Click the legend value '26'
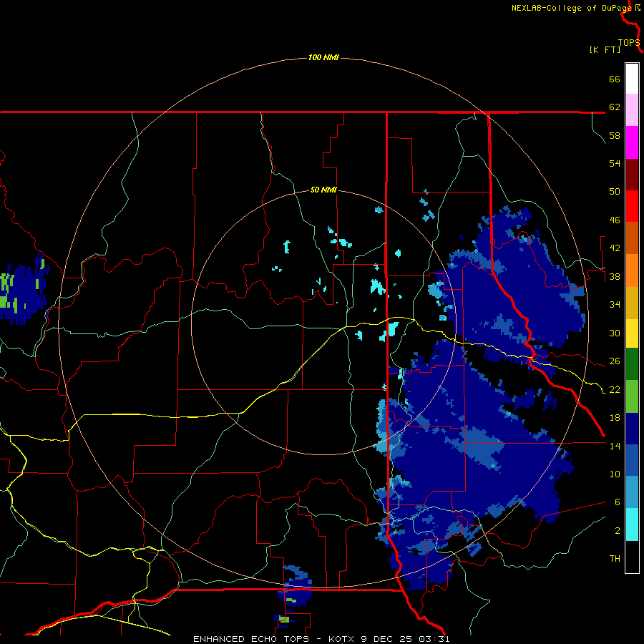Image resolution: width=644 pixels, height=644 pixels. pos(615,361)
